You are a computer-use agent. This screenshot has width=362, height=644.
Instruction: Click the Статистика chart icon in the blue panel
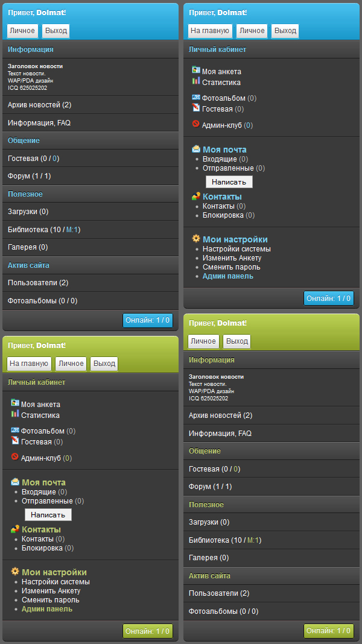[x=195, y=81]
